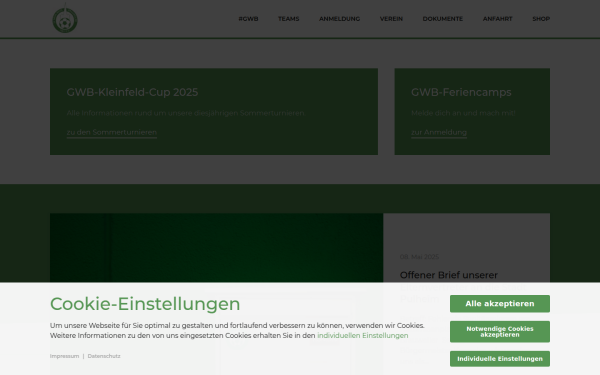Click the 'Offener Brief unserer' article title

point(448,275)
